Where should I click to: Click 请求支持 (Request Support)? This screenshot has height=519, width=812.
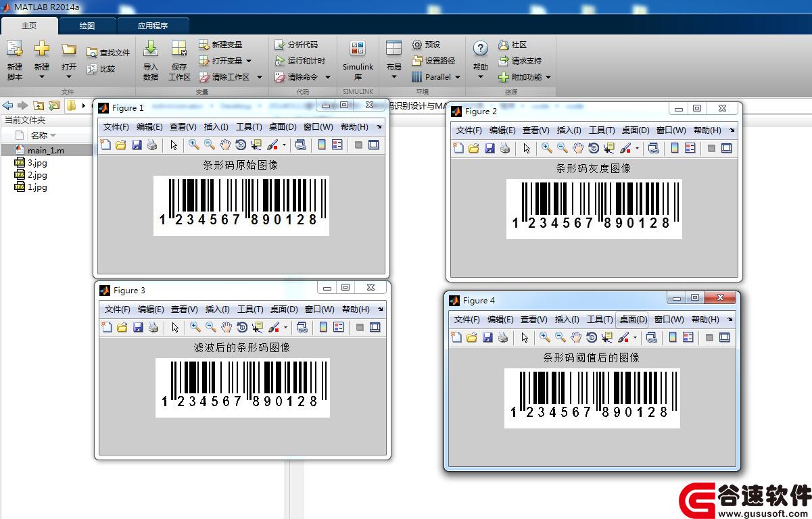pos(520,61)
